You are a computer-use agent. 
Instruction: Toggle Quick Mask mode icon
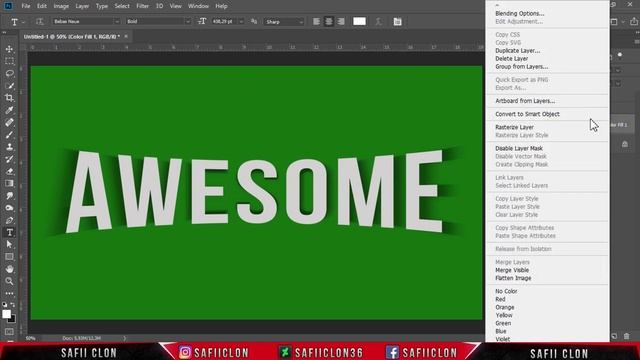[9, 332]
